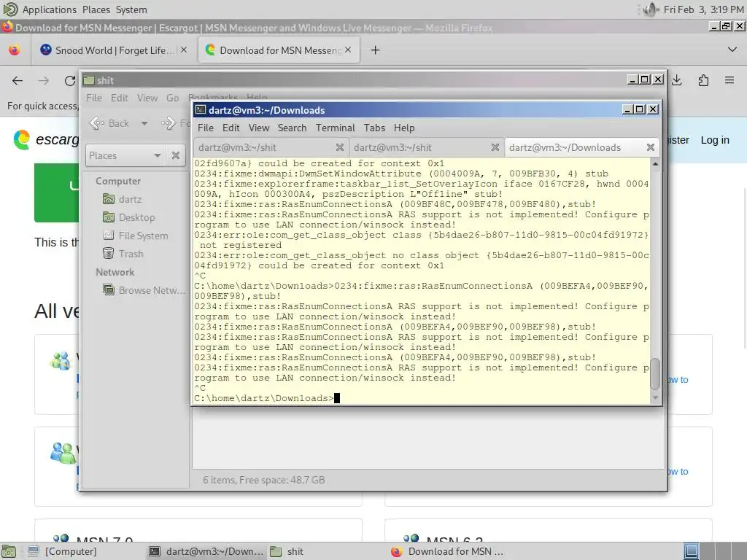Close the Snood World tab
The image size is (747, 560).
tap(184, 50)
